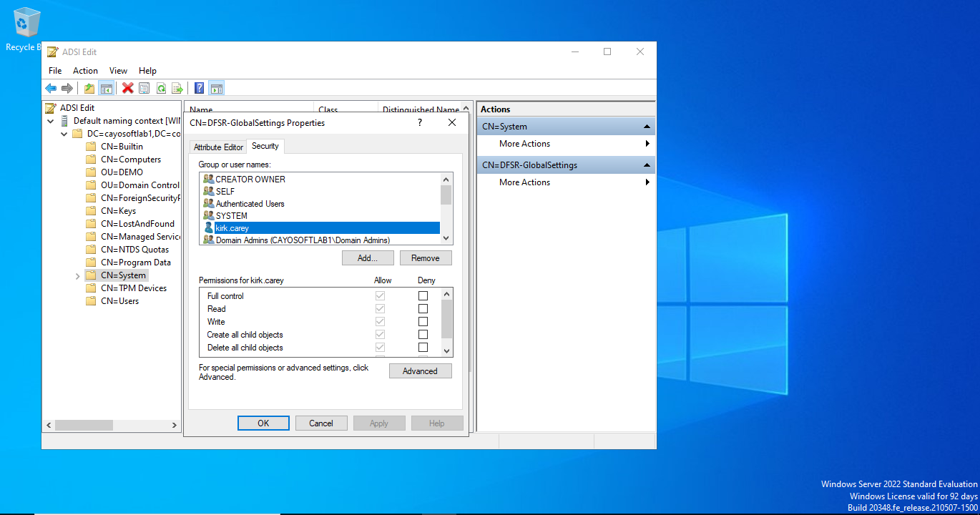Open the Action menu
The width and height of the screenshot is (980, 515).
[85, 71]
